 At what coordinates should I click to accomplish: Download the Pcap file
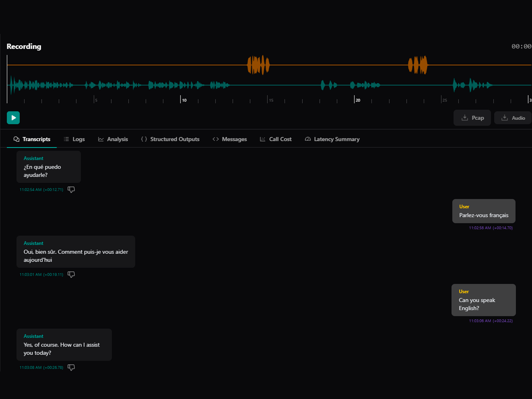coord(472,118)
